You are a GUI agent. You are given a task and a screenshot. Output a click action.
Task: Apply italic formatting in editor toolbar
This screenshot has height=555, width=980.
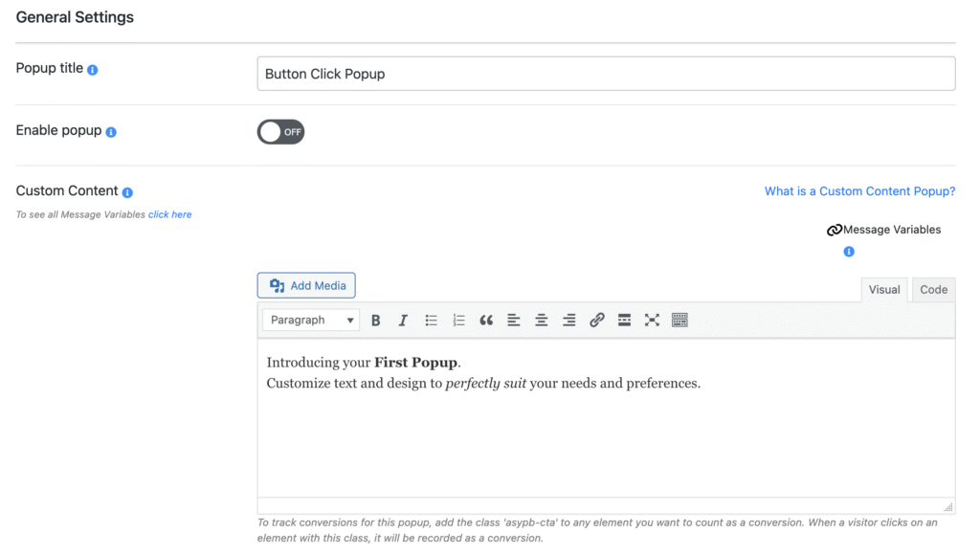point(403,320)
